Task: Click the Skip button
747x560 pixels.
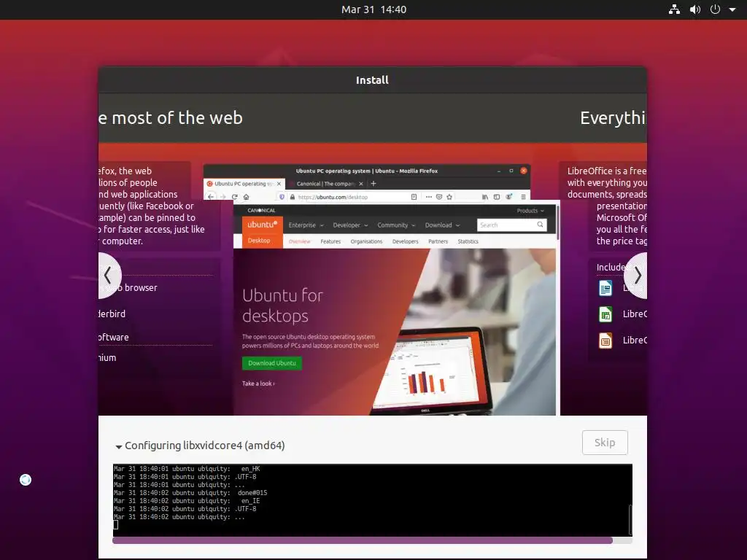Action: 605,443
